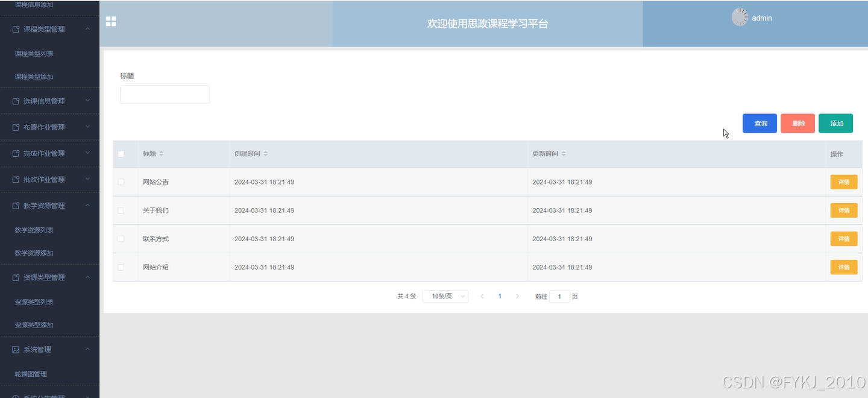Open 详情 for 网站公告 row
The image size is (868, 398).
(x=844, y=182)
